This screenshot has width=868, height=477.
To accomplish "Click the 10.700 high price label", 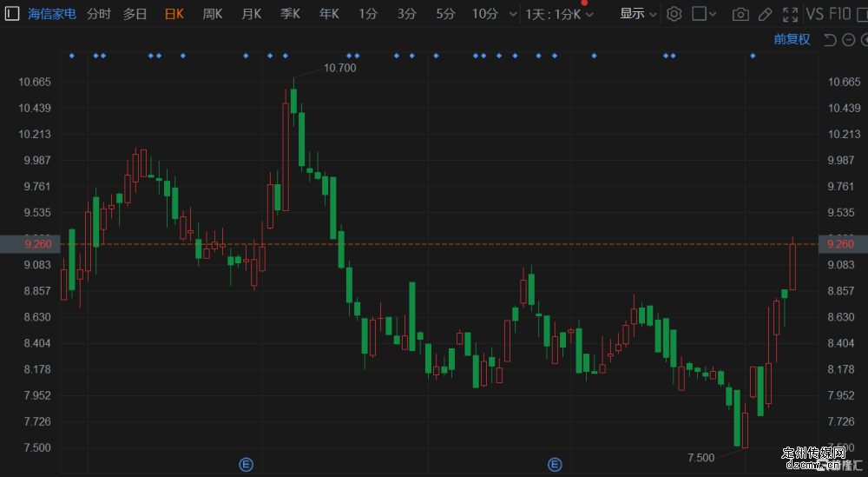I will pyautogui.click(x=340, y=68).
